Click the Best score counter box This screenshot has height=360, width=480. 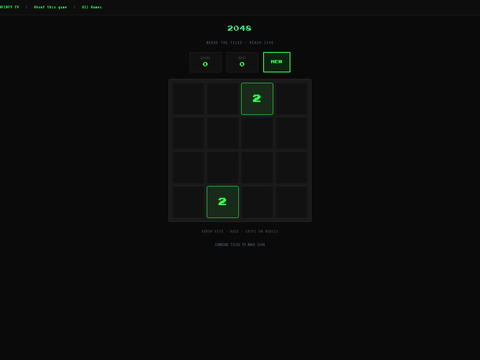[x=242, y=62]
